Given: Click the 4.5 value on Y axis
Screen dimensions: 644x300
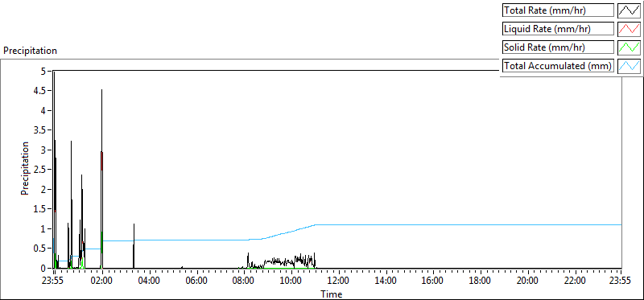Looking at the screenshot, I should [x=40, y=91].
